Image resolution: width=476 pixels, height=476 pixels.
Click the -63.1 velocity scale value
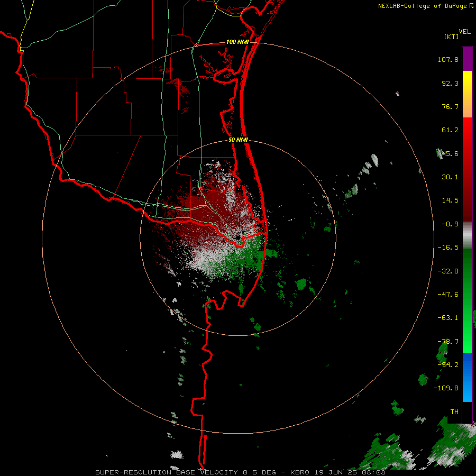(448, 318)
